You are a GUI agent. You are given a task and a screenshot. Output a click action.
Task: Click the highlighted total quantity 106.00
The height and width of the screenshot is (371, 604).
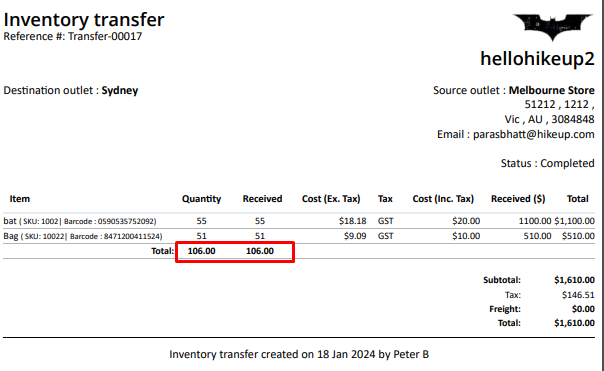(x=201, y=251)
